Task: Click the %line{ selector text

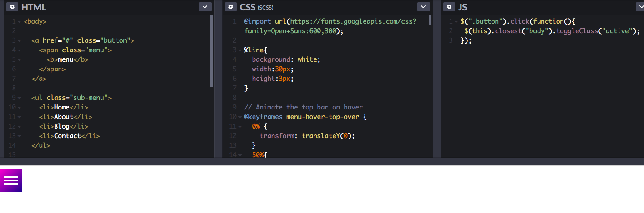Action: pyautogui.click(x=256, y=50)
